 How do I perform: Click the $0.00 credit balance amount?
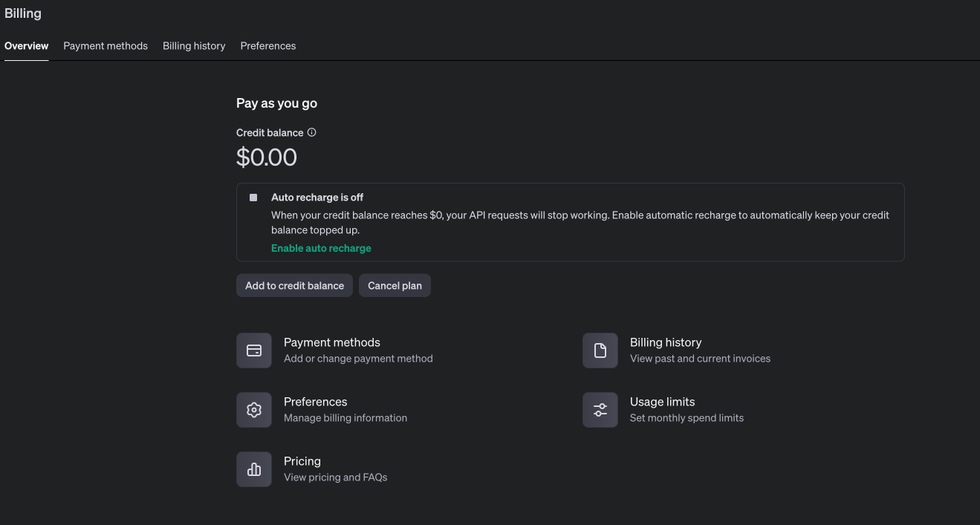click(266, 157)
